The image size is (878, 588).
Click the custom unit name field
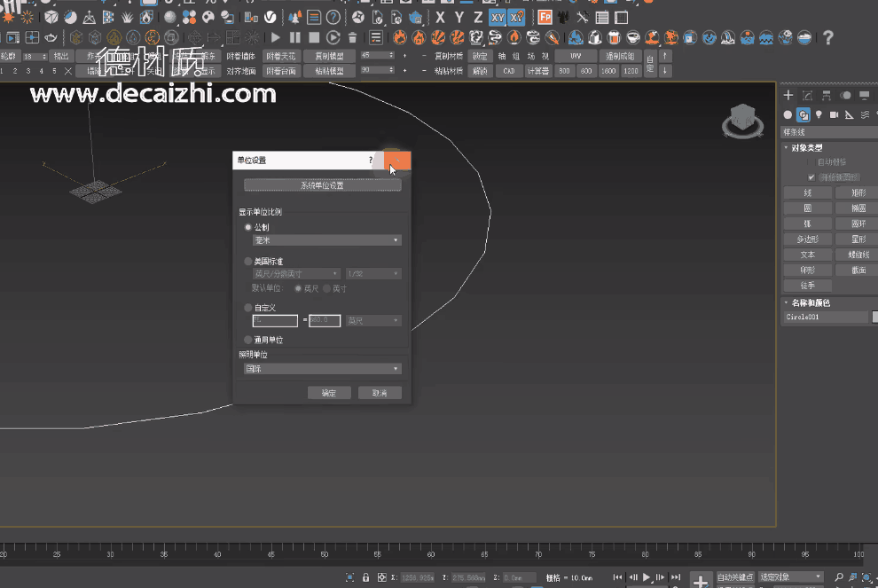click(275, 320)
